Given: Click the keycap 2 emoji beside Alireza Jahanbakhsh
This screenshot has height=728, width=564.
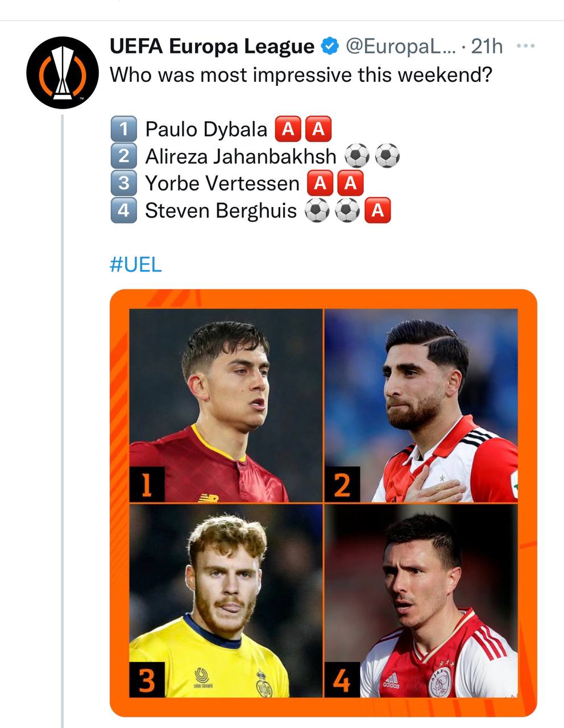Looking at the screenshot, I should click(123, 156).
